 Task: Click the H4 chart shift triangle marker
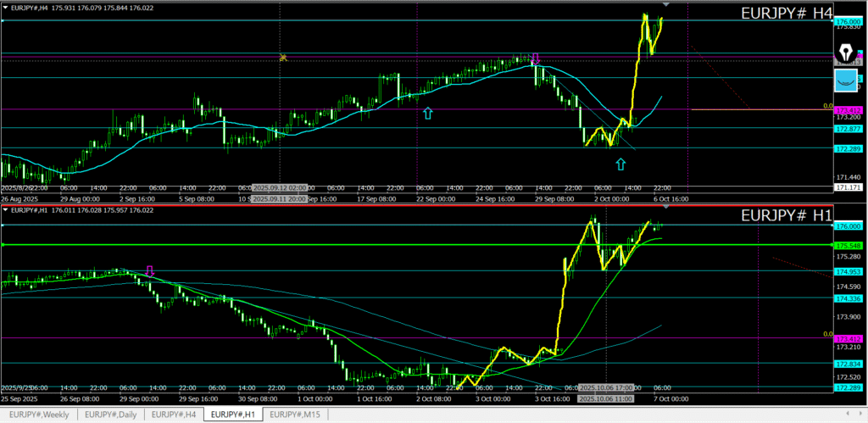665,6
